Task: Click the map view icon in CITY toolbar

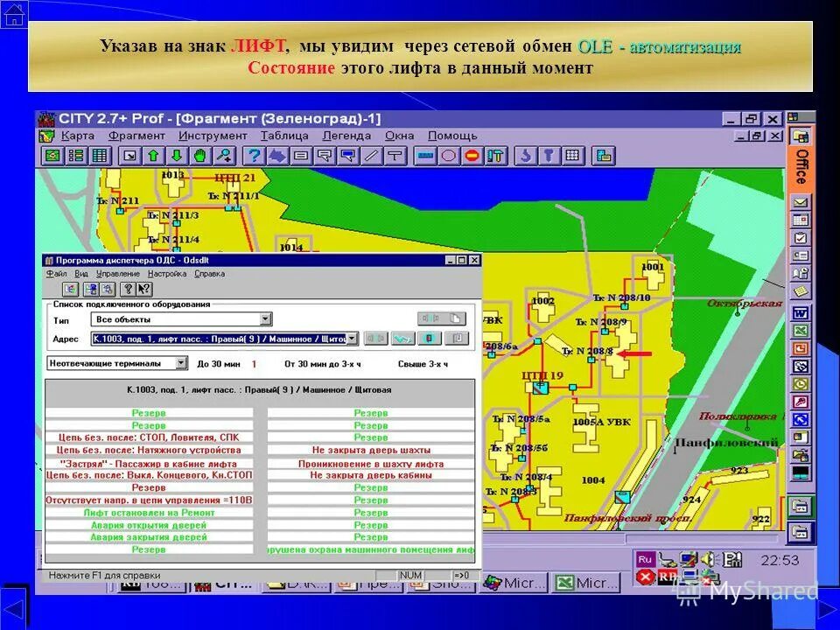Action: click(52, 156)
